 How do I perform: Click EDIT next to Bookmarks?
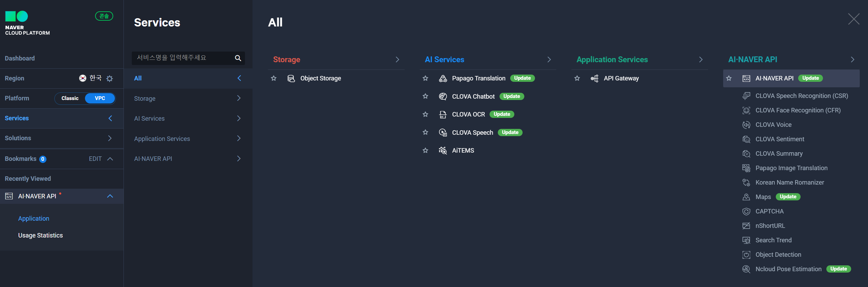pyautogui.click(x=95, y=159)
